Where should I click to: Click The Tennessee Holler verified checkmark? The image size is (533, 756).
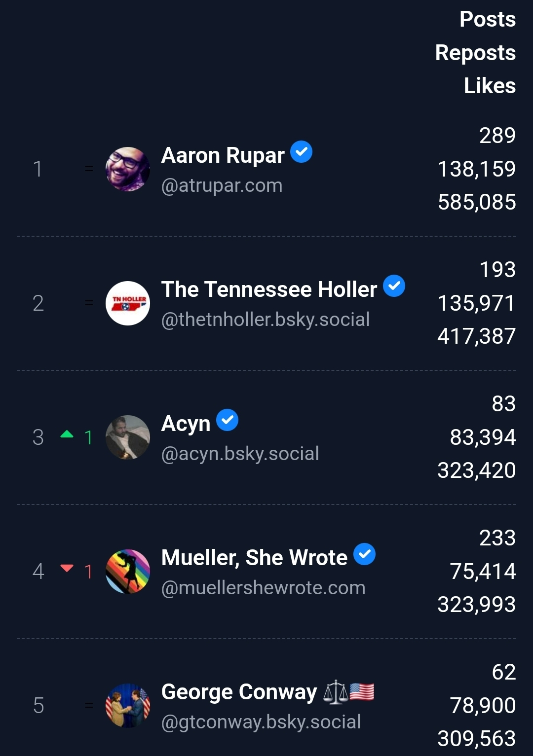coord(394,286)
